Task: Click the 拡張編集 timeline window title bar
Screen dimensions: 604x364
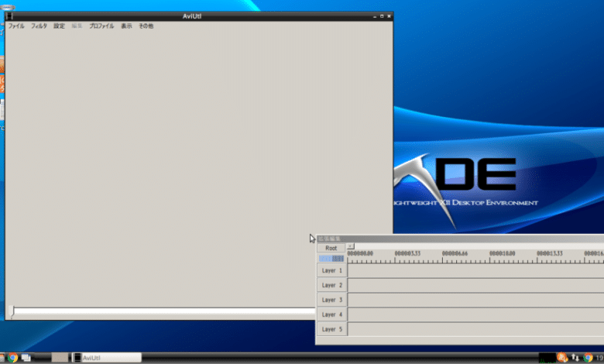Action: click(x=460, y=239)
